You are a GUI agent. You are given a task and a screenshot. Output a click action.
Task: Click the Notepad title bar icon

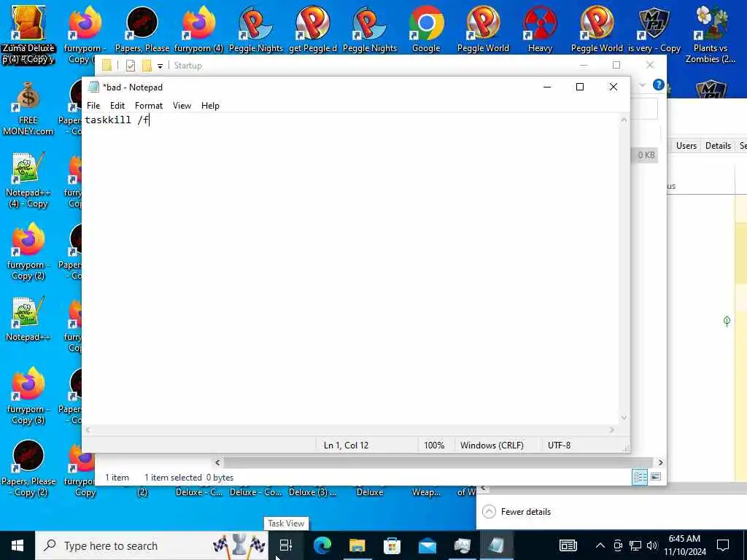(94, 87)
